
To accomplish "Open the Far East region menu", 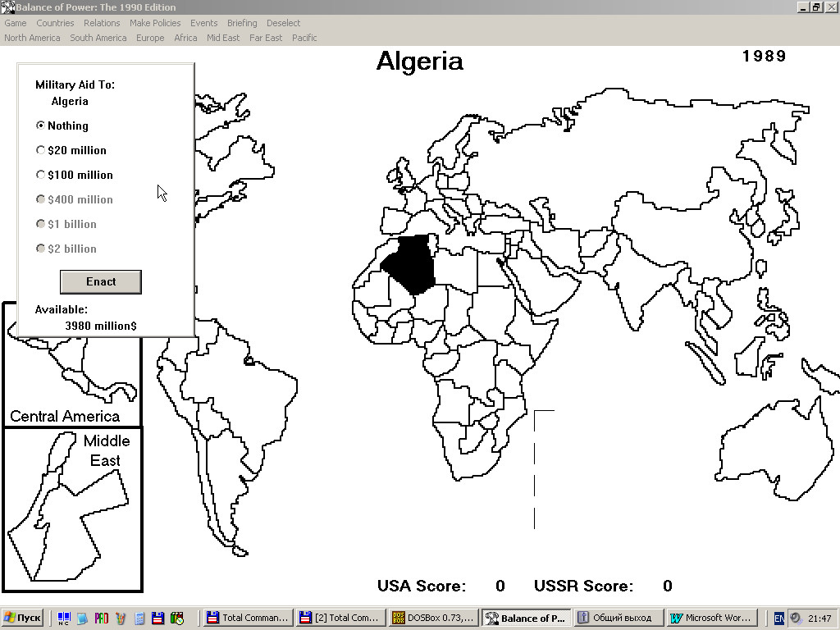I will coord(266,38).
